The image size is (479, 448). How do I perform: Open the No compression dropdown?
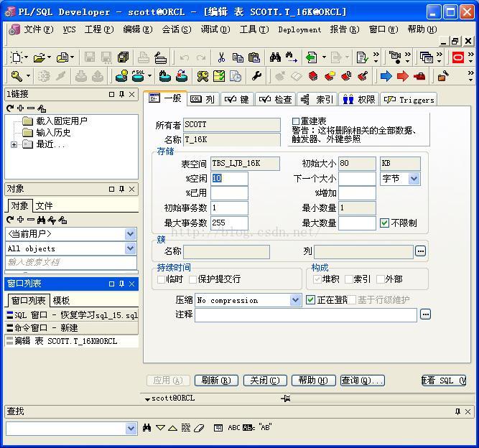pos(295,300)
